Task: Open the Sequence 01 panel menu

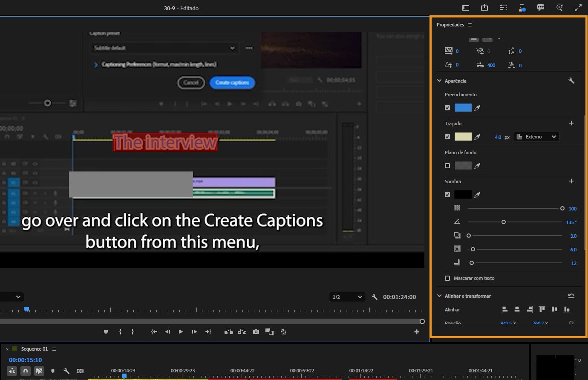Action: (x=54, y=349)
